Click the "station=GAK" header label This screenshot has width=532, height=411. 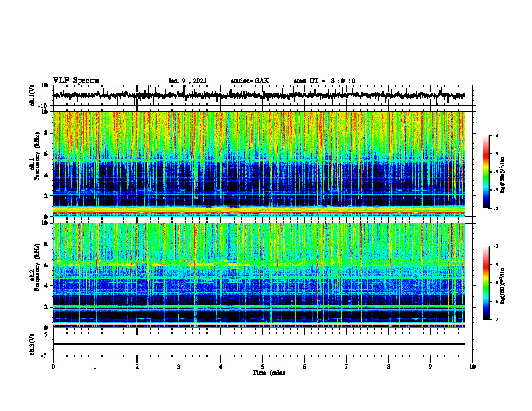[250, 81]
